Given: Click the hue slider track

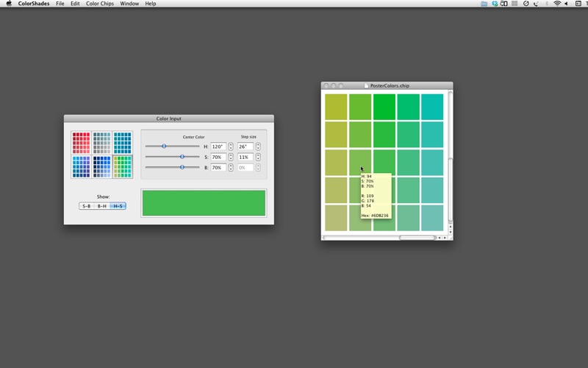Looking at the screenshot, I should click(172, 146).
